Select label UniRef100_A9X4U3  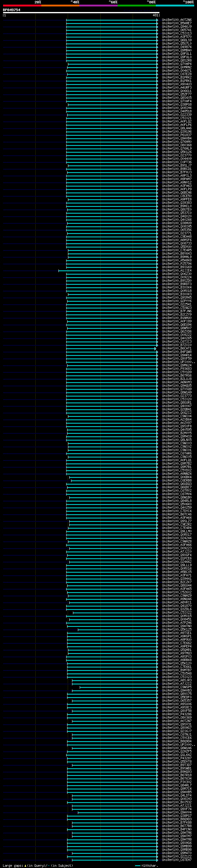pyautogui.click(x=176, y=84)
